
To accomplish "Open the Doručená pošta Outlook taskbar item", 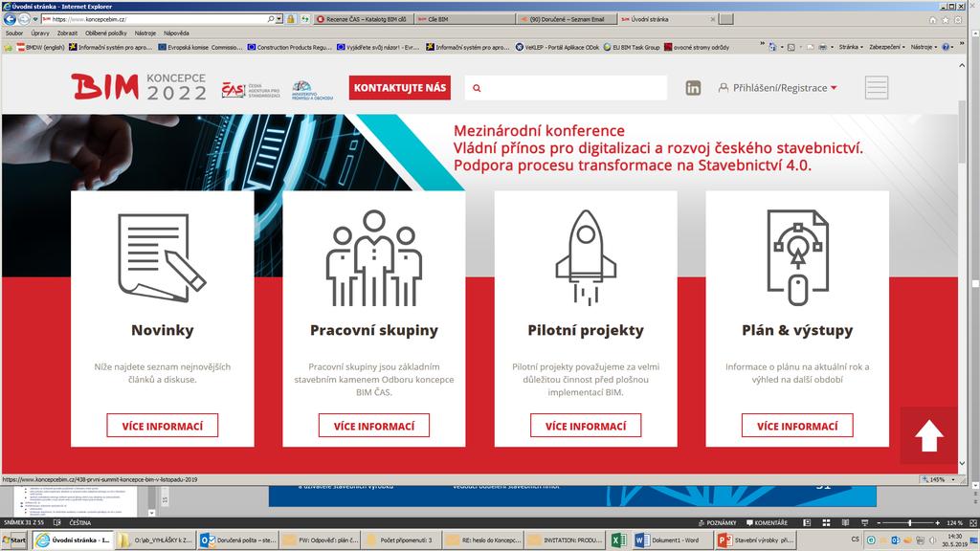I will 238,540.
